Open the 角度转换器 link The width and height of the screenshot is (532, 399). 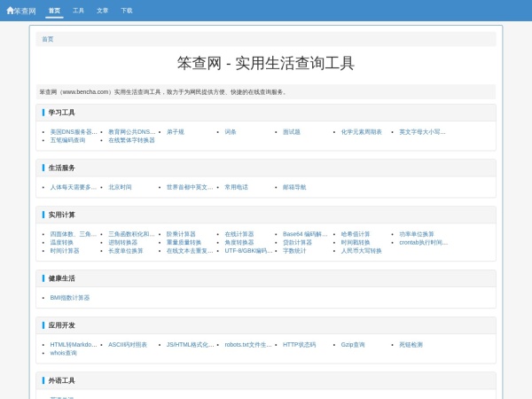pos(239,242)
